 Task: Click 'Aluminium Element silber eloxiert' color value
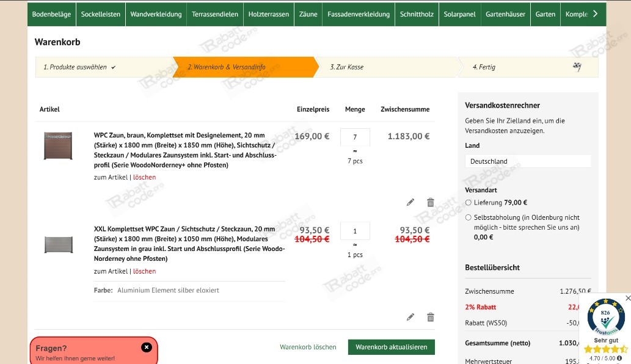coord(168,290)
